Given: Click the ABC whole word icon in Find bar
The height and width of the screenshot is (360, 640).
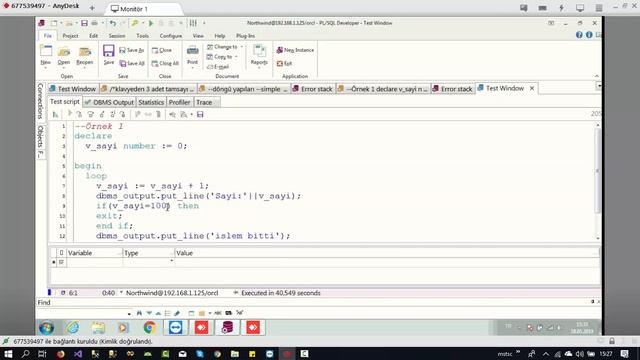Looking at the screenshot, I should [218, 313].
